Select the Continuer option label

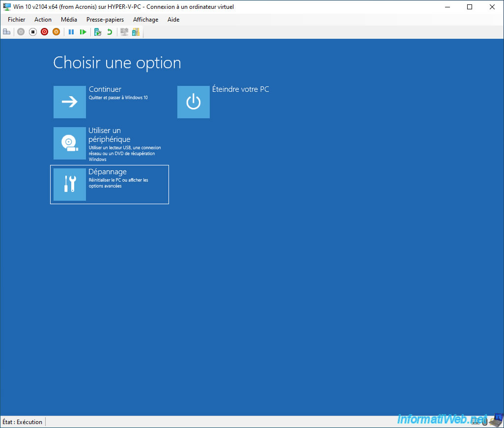tap(105, 89)
